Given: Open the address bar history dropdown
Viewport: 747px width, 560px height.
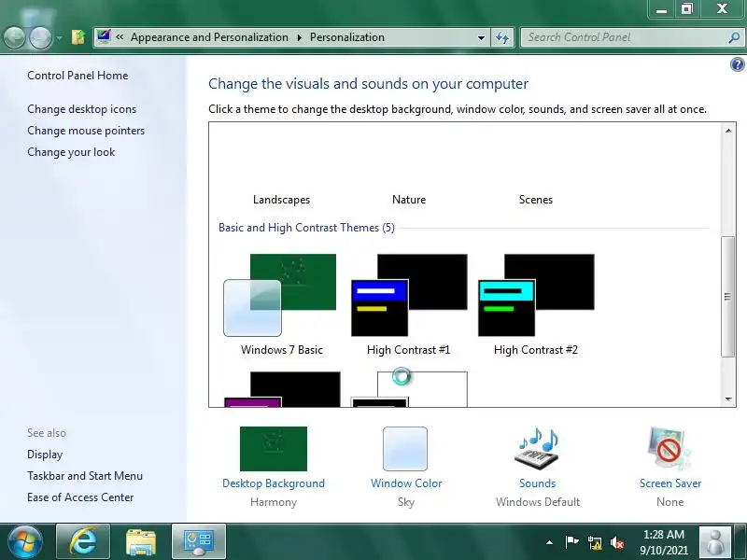Looking at the screenshot, I should point(481,37).
